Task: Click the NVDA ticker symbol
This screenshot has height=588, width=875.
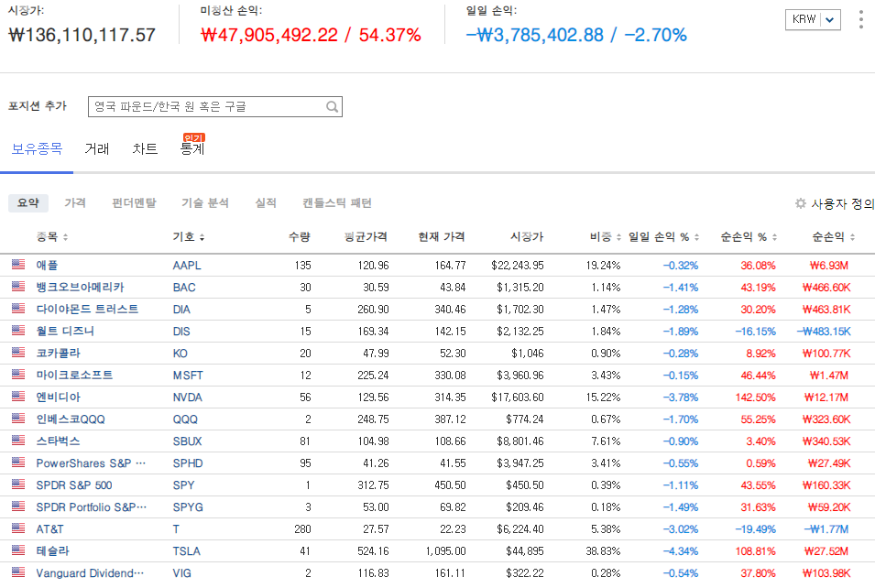Action: (187, 397)
